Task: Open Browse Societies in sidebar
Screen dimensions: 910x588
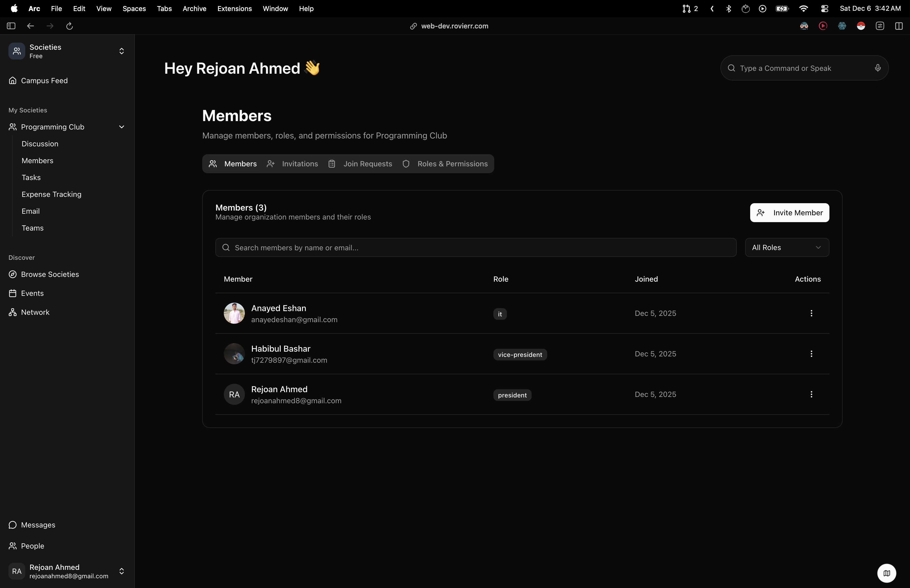Action: coord(50,275)
